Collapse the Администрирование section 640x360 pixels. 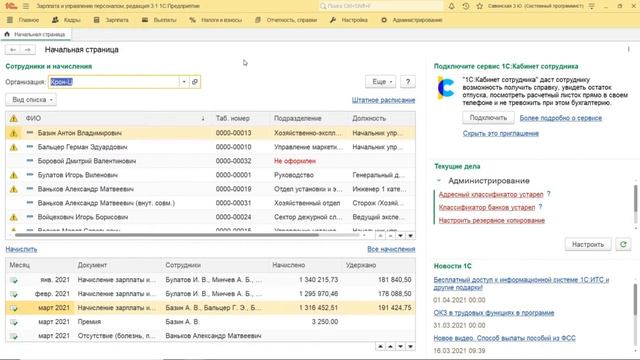coord(439,180)
